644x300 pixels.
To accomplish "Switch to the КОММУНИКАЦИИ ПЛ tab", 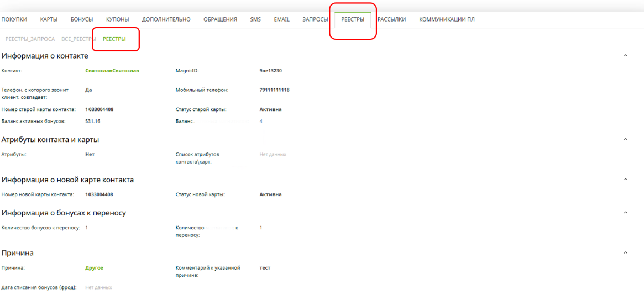I will (x=447, y=19).
